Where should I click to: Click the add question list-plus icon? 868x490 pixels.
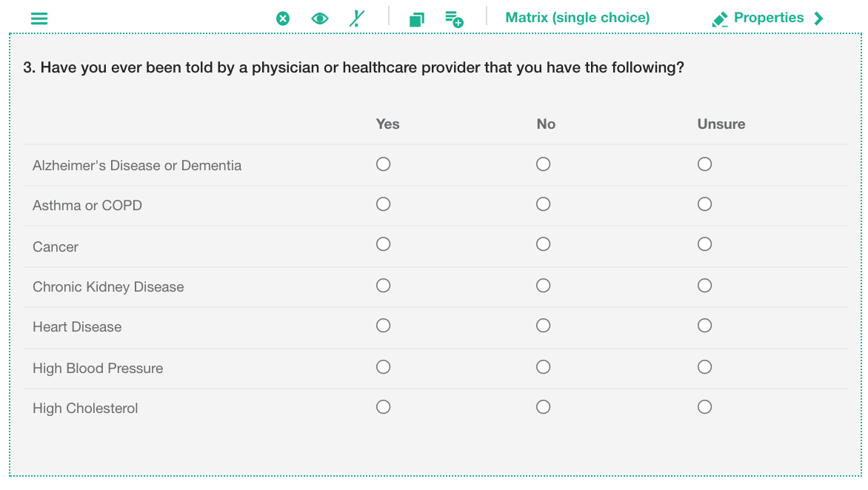pos(454,19)
